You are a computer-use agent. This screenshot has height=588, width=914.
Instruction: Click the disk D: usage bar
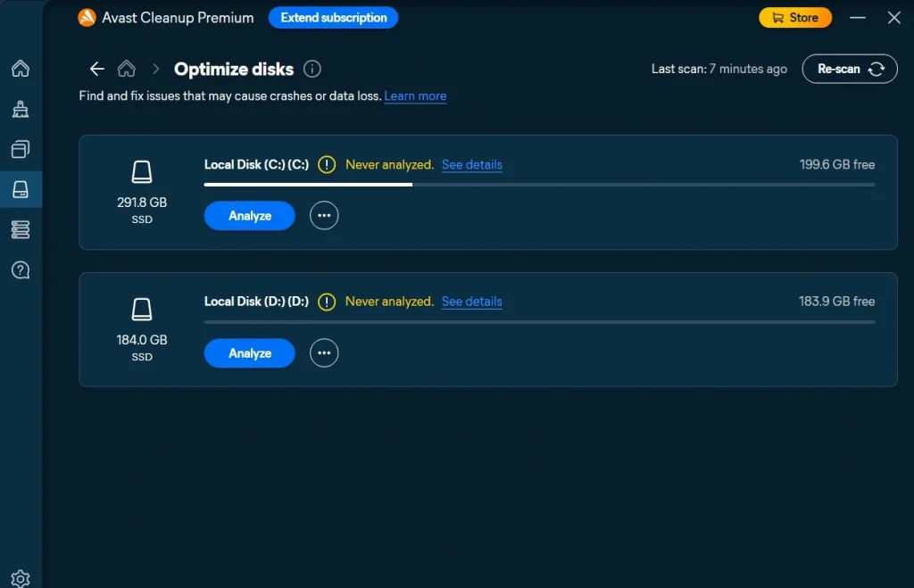(x=539, y=322)
